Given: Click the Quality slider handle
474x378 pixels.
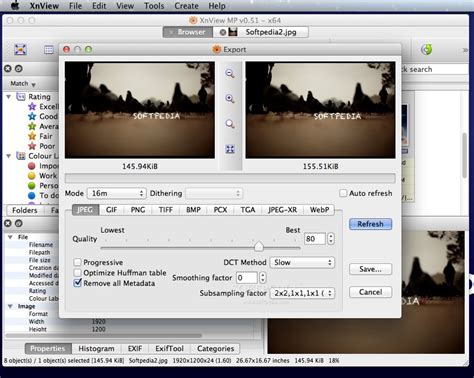Looking at the screenshot, I should tap(259, 246).
